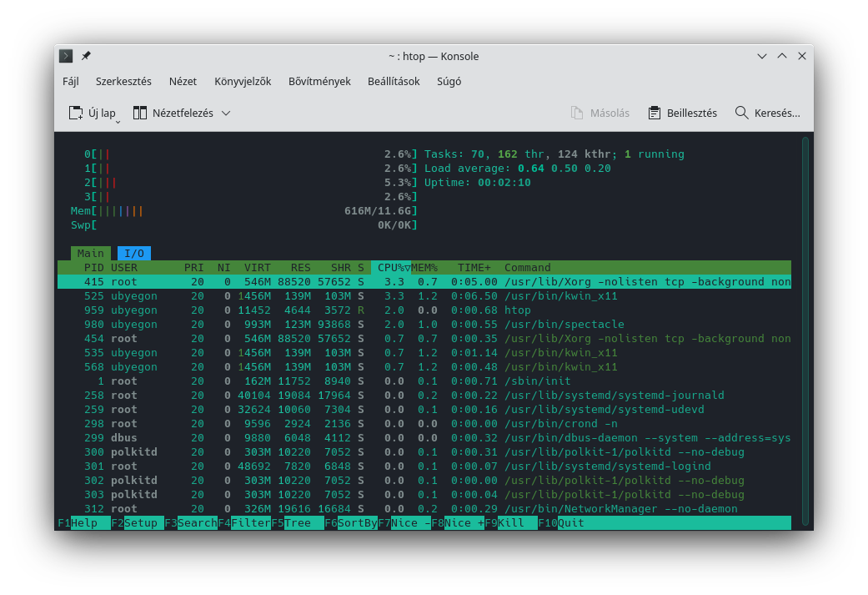This screenshot has height=595, width=868.
Task: Click the Nézetfelezés split view icon
Action: pos(140,113)
